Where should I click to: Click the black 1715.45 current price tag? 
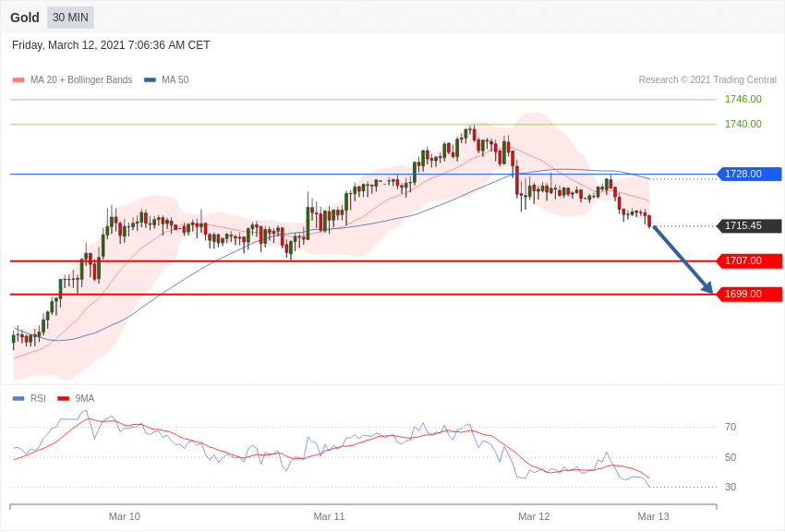(750, 225)
